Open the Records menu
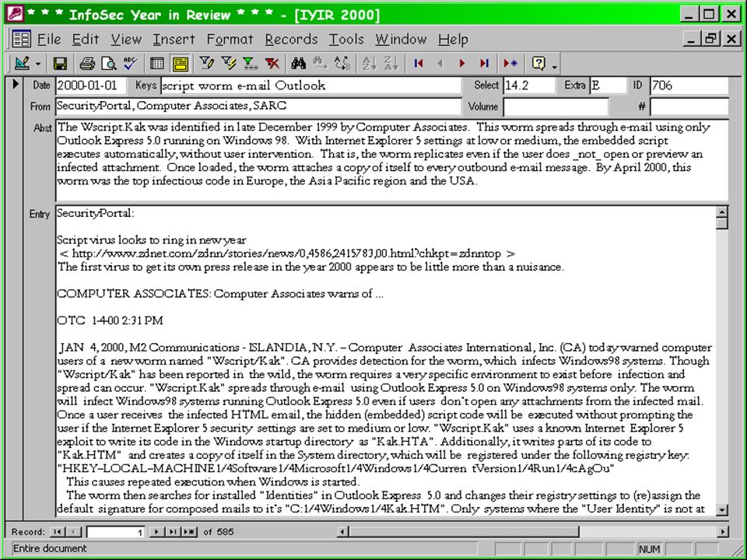 291,39
